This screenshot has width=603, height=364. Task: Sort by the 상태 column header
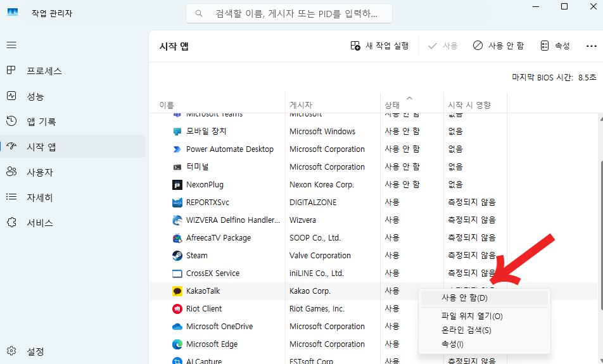pyautogui.click(x=392, y=105)
